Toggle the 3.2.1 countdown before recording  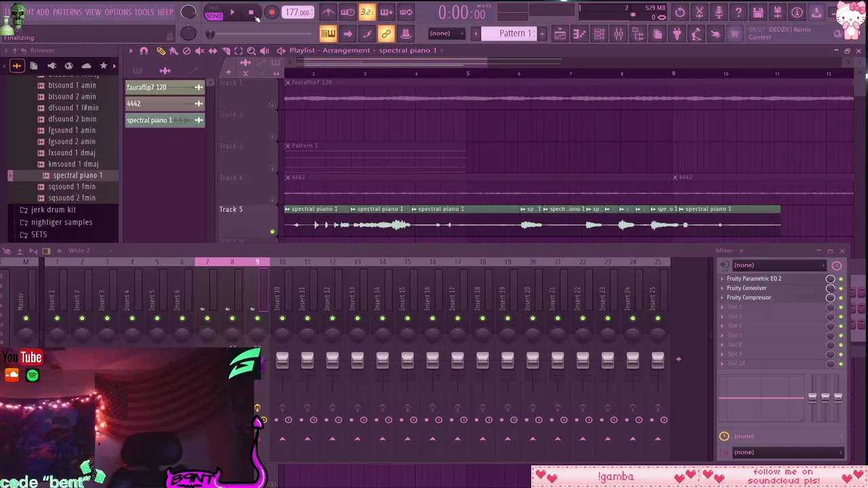pos(367,12)
